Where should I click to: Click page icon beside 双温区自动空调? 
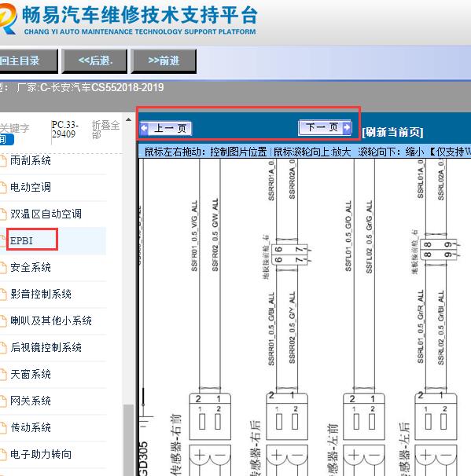click(x=3, y=214)
